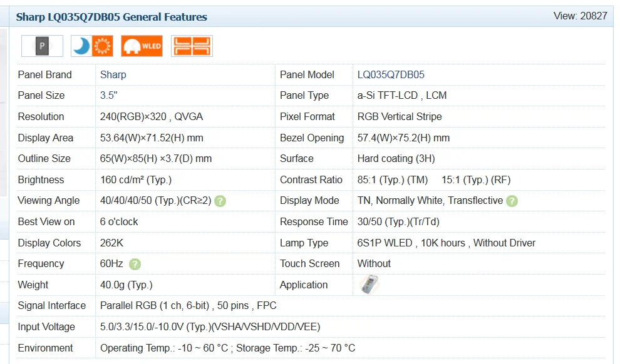620x364 pixels.
Task: Open the Viewing Angle help question mark
Action: point(220,201)
